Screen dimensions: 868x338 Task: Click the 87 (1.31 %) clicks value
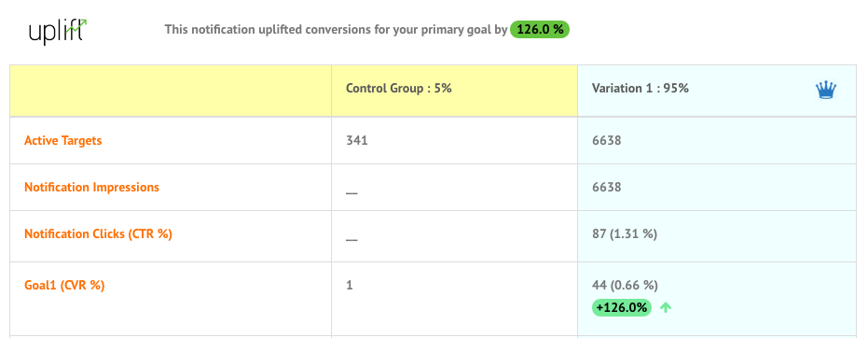[625, 233]
